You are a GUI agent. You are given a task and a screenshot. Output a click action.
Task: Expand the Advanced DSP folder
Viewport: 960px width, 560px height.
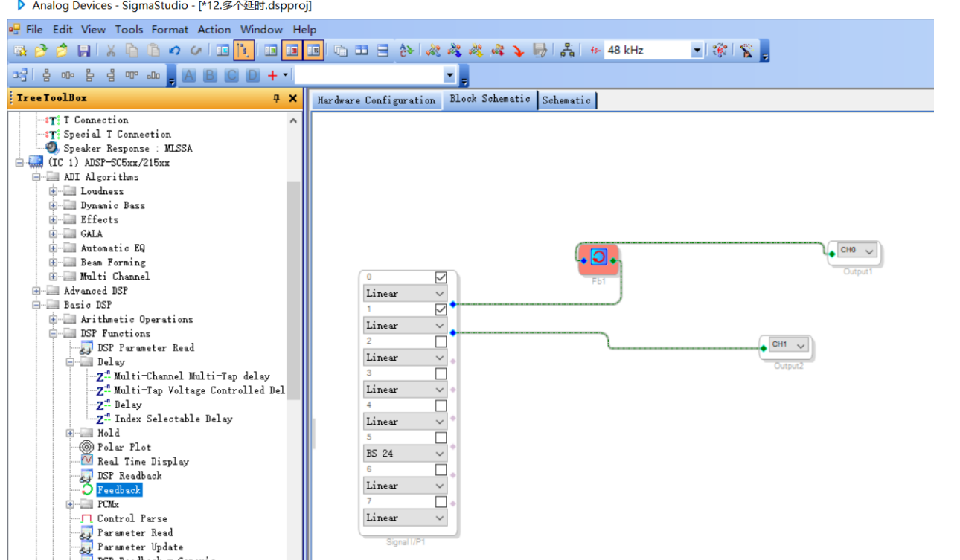36,291
